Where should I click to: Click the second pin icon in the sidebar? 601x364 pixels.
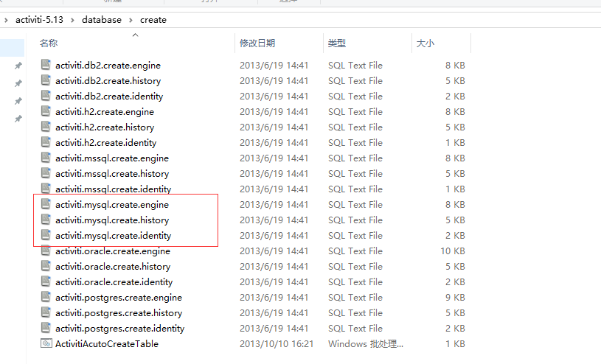18,83
